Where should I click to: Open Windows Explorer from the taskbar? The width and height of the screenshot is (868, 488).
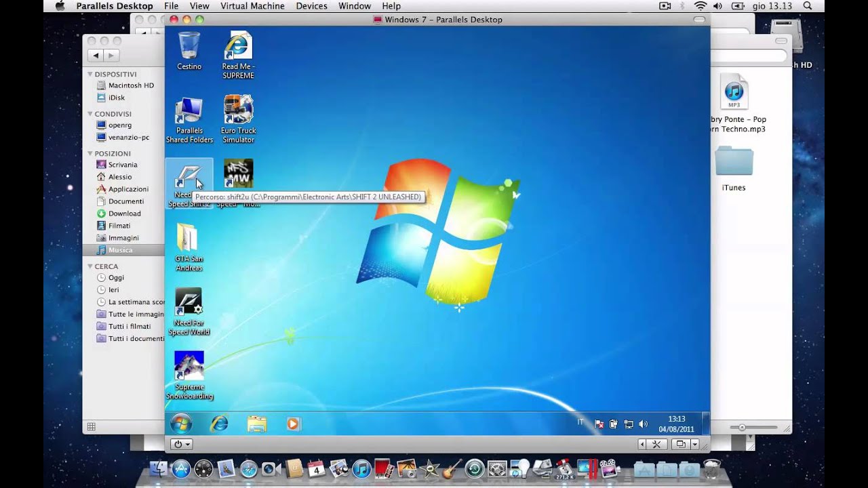257,424
